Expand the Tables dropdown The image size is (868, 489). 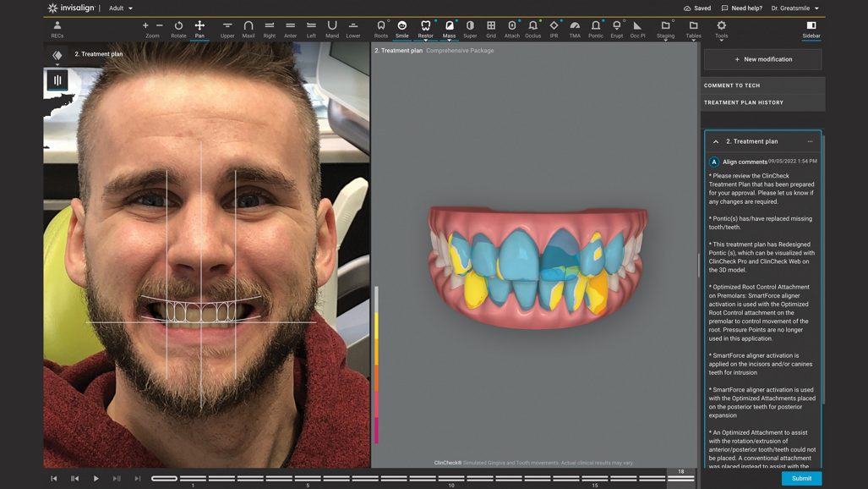pyautogui.click(x=692, y=25)
